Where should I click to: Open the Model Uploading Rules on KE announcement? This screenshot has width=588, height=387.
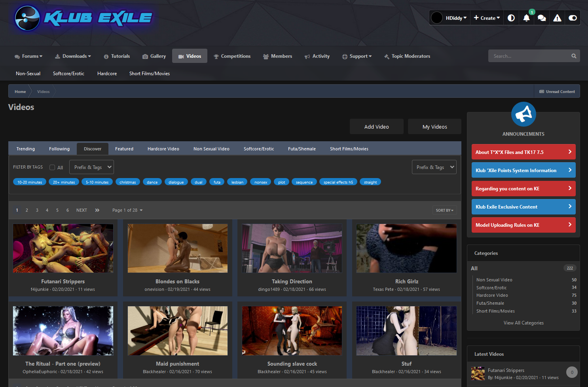524,225
